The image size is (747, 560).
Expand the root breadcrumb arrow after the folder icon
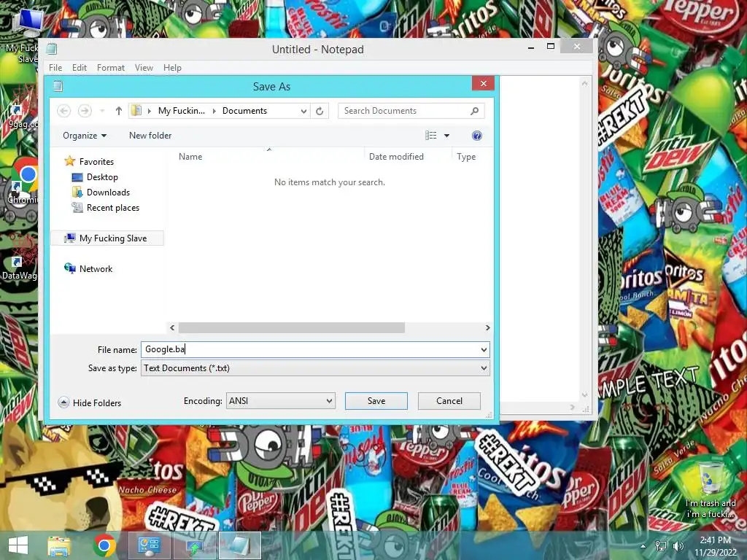click(149, 111)
